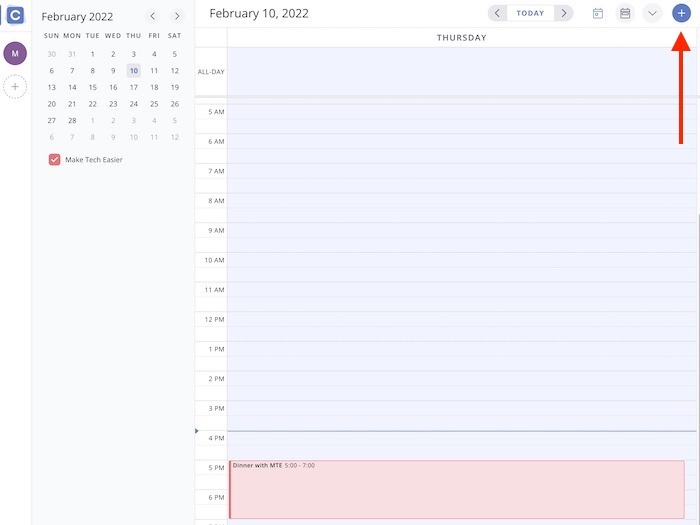Select February 19 in mini calendar

coord(175,87)
